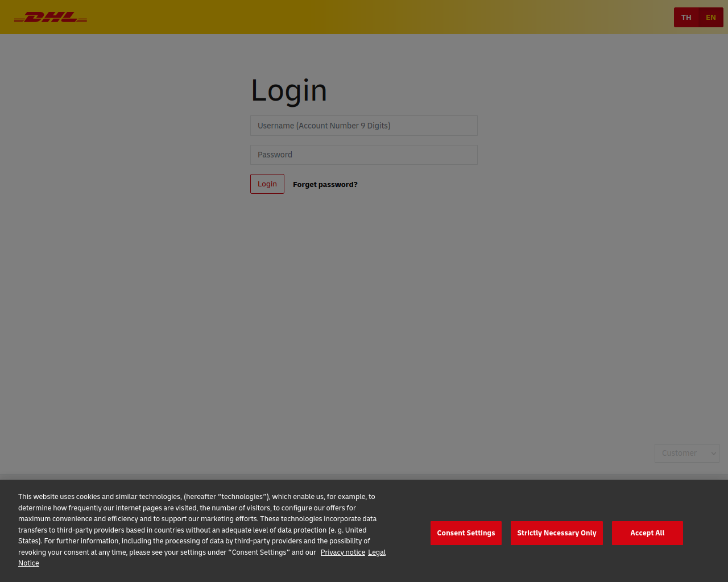Screen dimensions: 728x582
Task: Open the Privacy notice link
Action: 343,552
